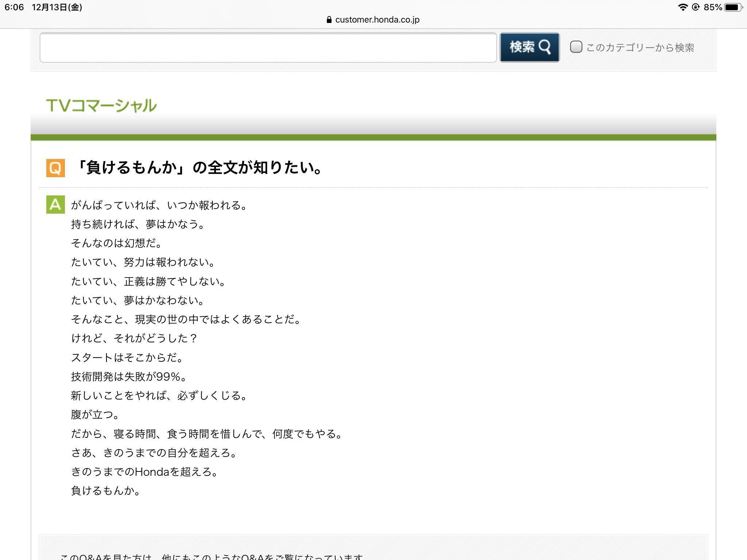The image size is (747, 560).
Task: Click the TVコマーシャル category heading
Action: coord(101,105)
